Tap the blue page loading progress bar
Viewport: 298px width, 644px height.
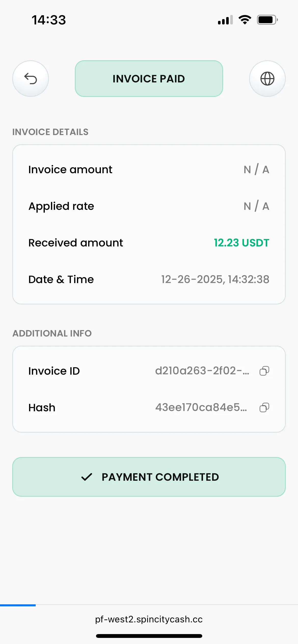[18, 605]
